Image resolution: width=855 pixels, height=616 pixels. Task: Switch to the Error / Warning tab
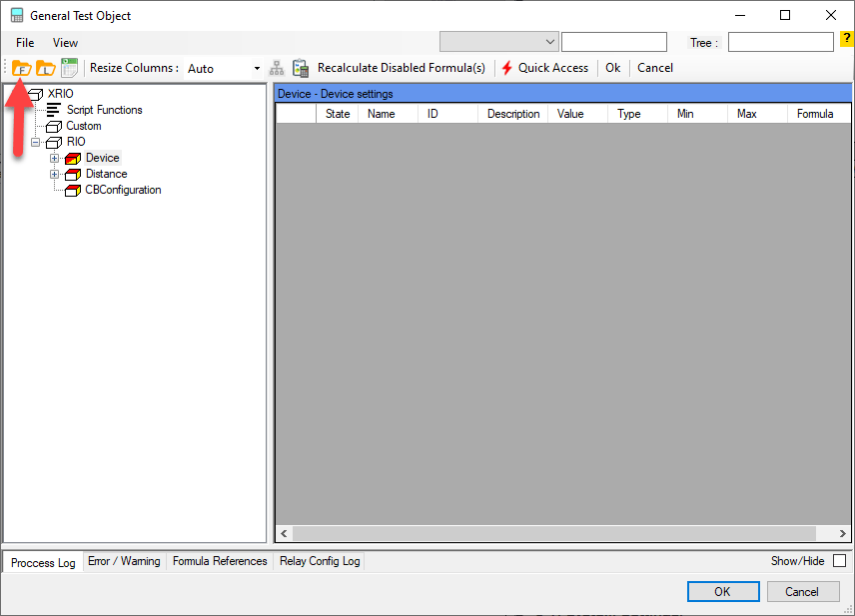tap(124, 561)
